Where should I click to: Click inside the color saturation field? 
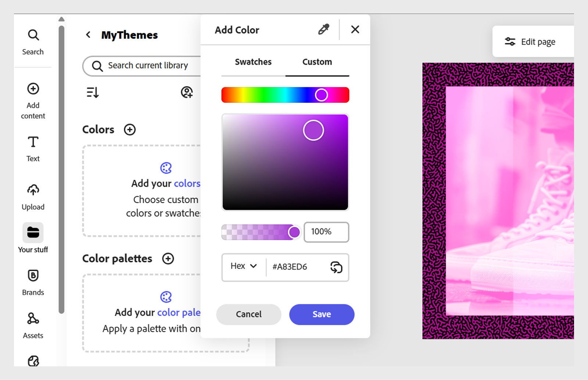[285, 162]
